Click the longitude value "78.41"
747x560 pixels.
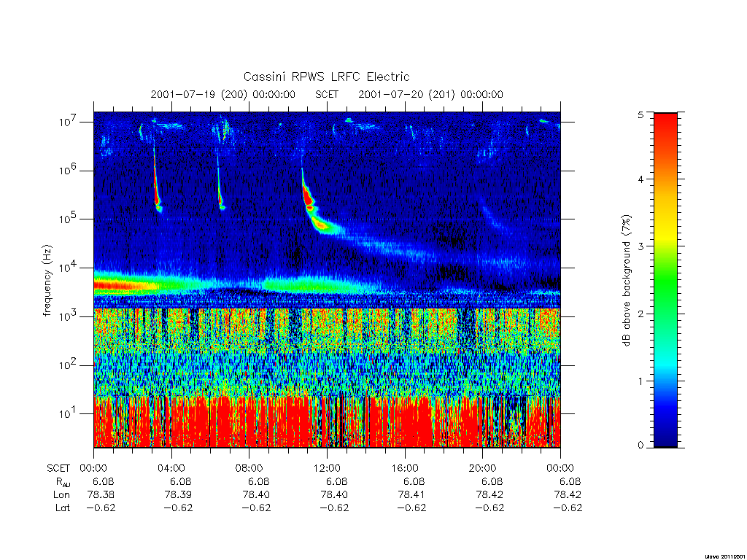pyautogui.click(x=411, y=495)
